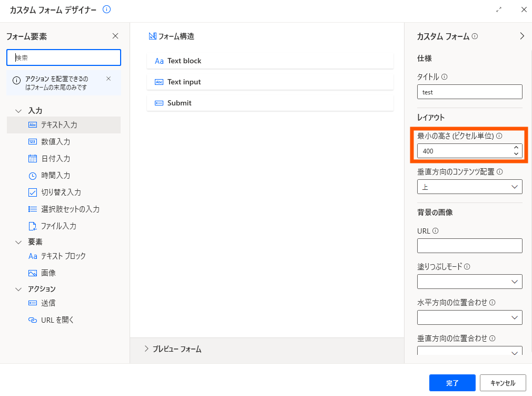The image size is (532, 396).
Task: Expand the プレビュー フォーム section
Action: point(146,349)
